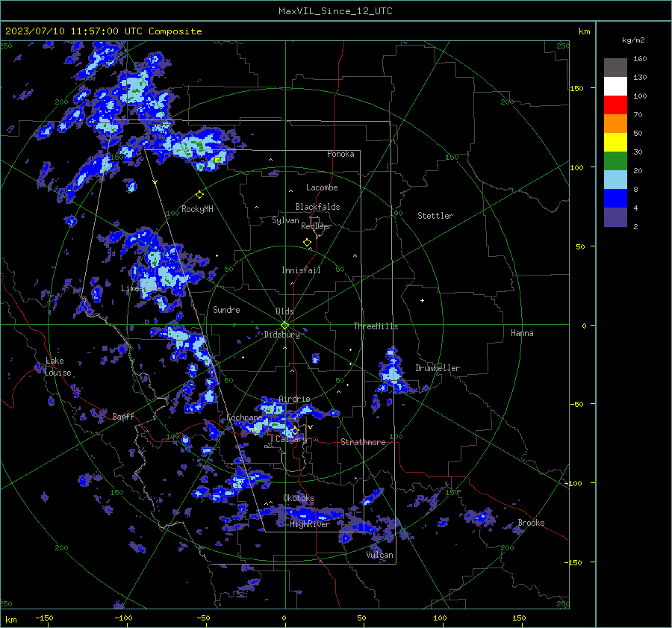672x628 pixels.
Task: Click the legend value 8
Action: pos(635,190)
